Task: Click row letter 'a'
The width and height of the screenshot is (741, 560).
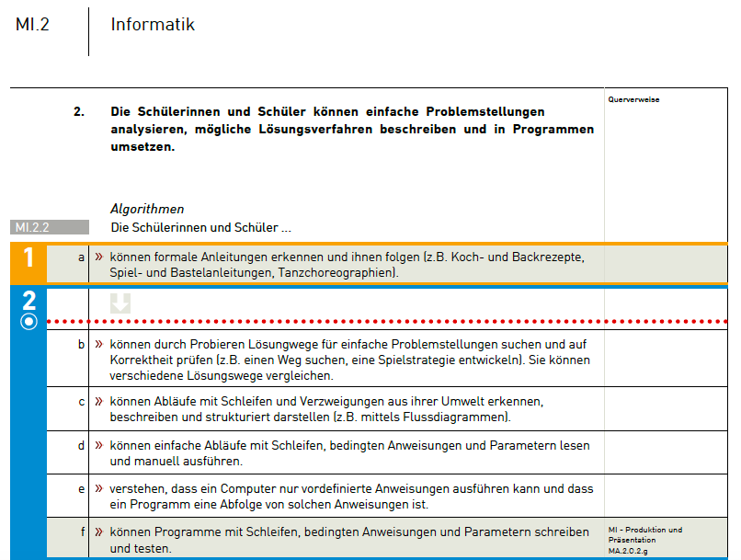Action: (x=81, y=257)
